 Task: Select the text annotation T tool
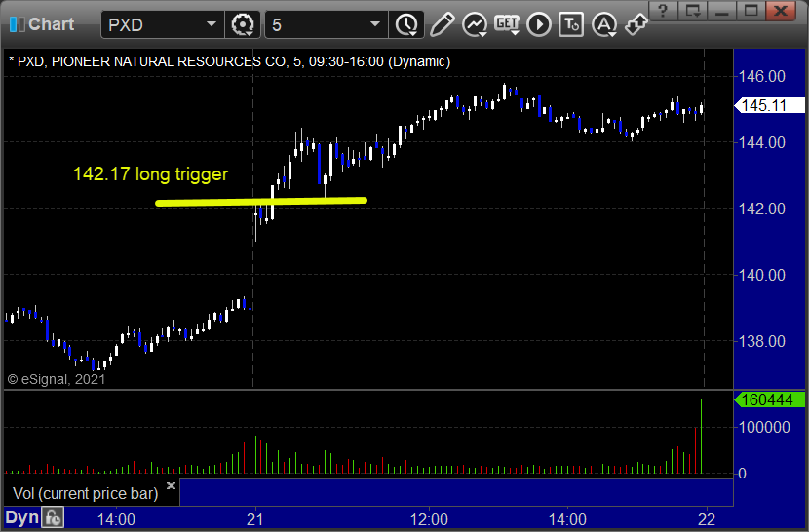571,24
